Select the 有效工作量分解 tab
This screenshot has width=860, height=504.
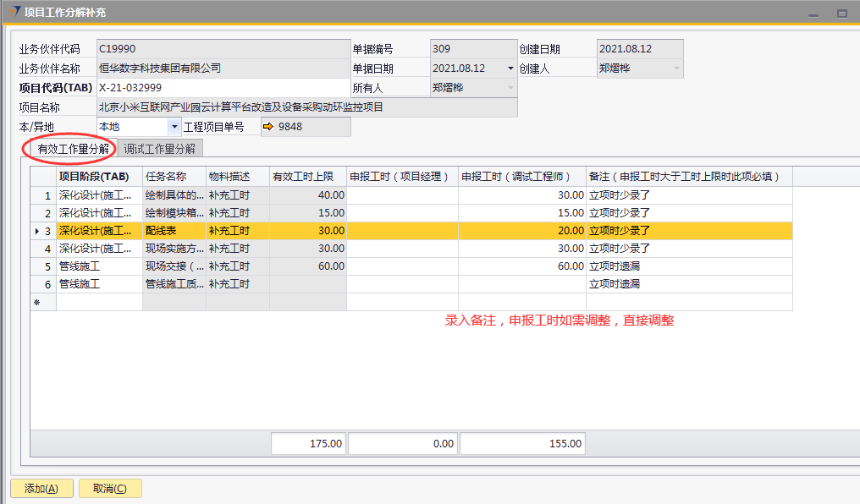tap(73, 149)
